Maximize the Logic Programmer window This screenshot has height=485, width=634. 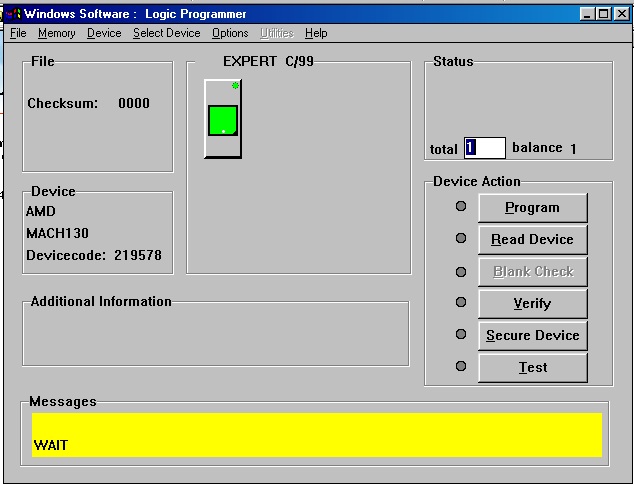pyautogui.click(x=603, y=14)
